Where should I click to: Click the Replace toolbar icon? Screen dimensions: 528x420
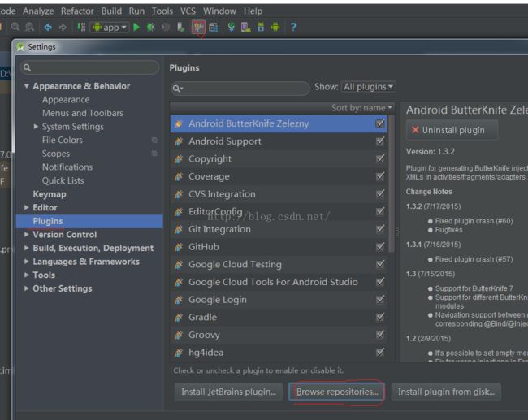(x=30, y=27)
